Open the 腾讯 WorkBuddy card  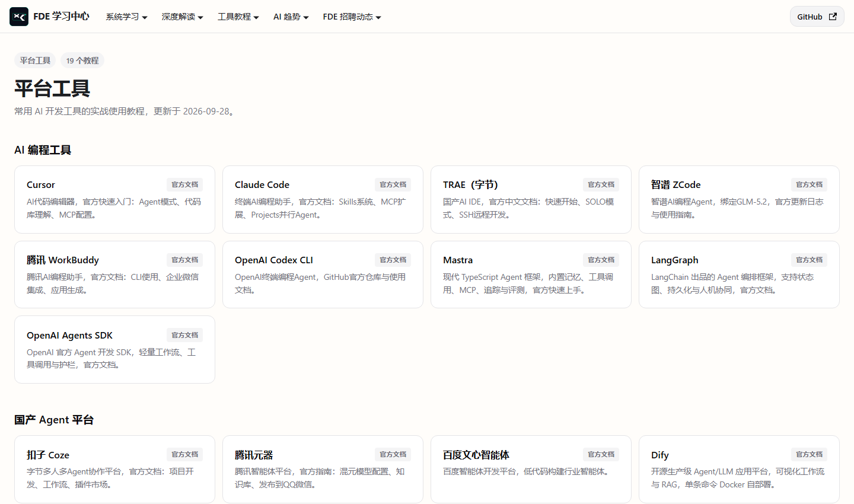pyautogui.click(x=114, y=275)
